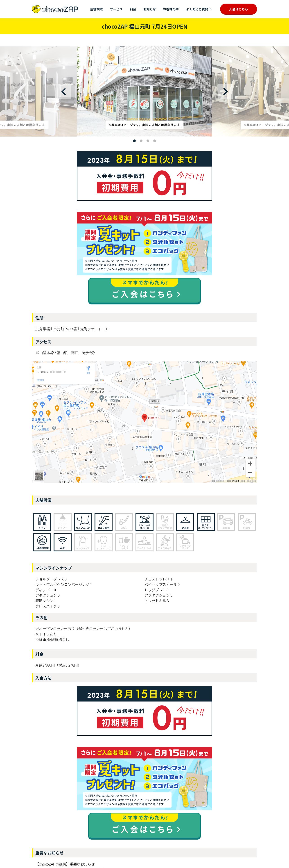Click the トイレ facility icon
Screen dimensions: 289x868
coord(42,522)
